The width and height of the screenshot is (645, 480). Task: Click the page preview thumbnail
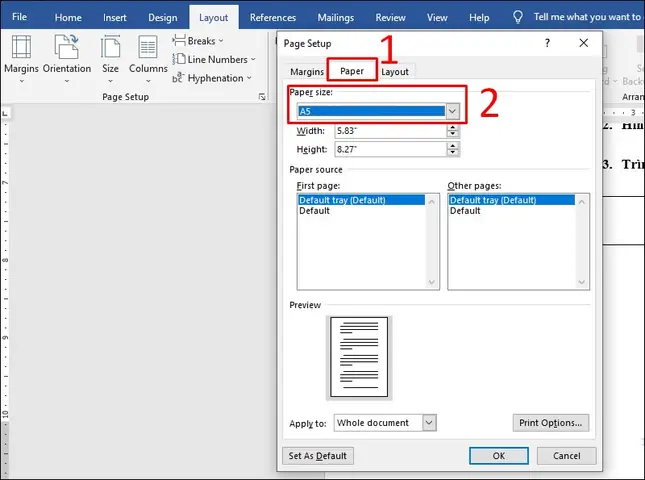[359, 357]
